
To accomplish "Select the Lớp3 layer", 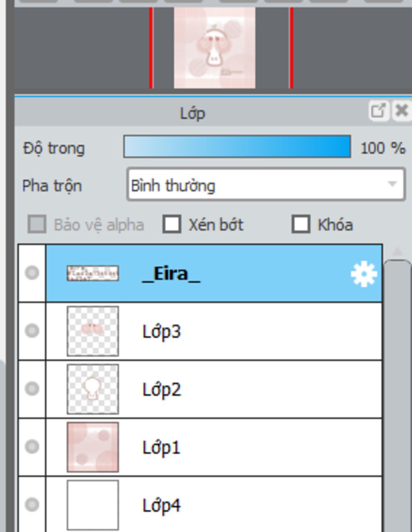I will (214, 331).
